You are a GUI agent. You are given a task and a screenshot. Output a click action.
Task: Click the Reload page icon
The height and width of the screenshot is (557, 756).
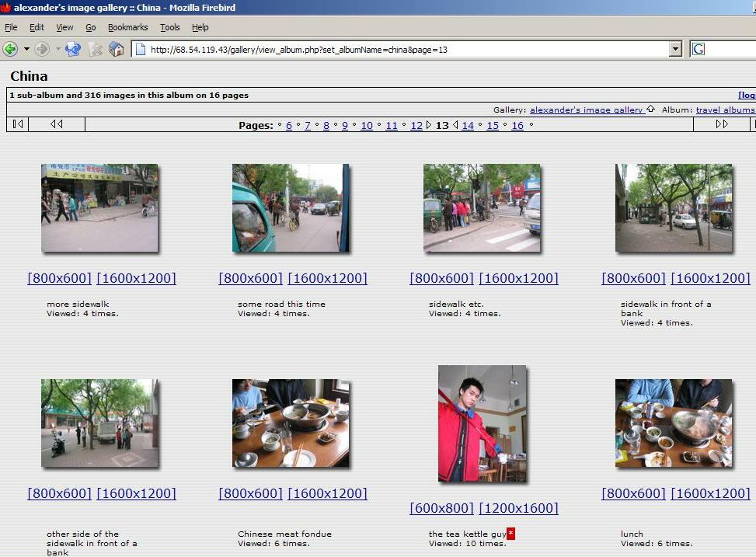pyautogui.click(x=73, y=49)
